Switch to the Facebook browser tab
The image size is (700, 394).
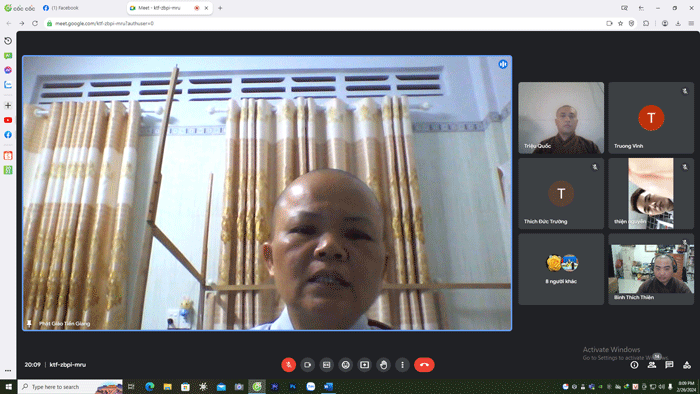82,8
